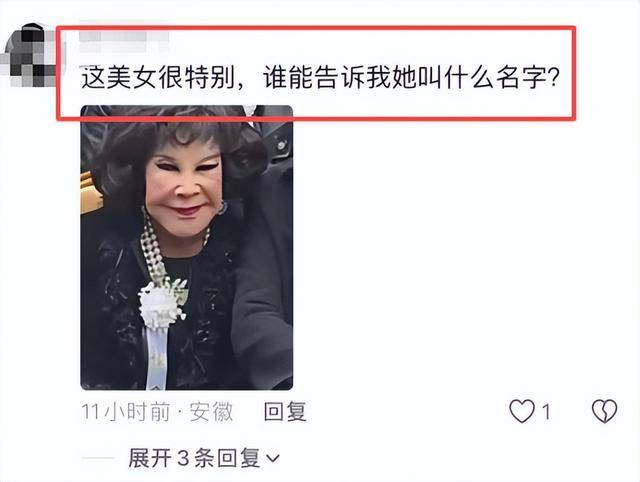Click the question 谁能告诉我她叫什么名字

point(406,77)
